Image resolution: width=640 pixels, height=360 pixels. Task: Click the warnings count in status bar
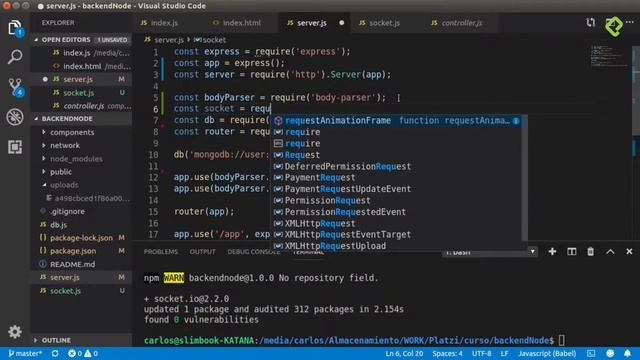pyautogui.click(x=91, y=353)
